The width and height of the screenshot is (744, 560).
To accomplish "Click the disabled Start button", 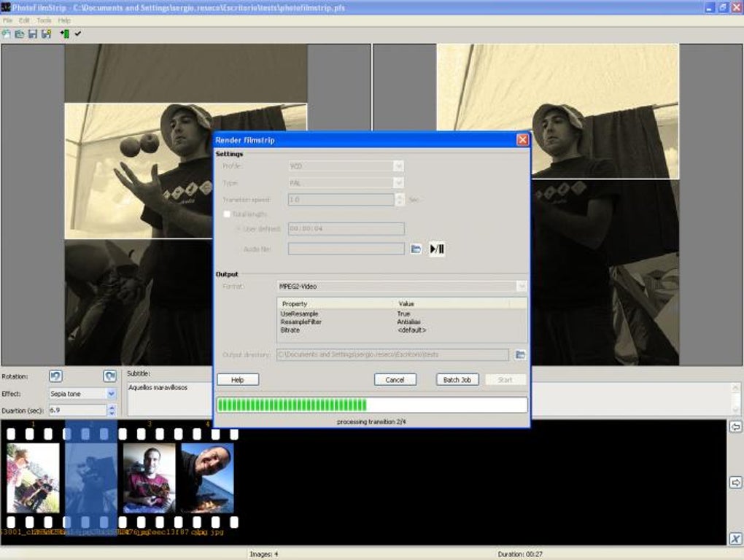I will pyautogui.click(x=505, y=380).
